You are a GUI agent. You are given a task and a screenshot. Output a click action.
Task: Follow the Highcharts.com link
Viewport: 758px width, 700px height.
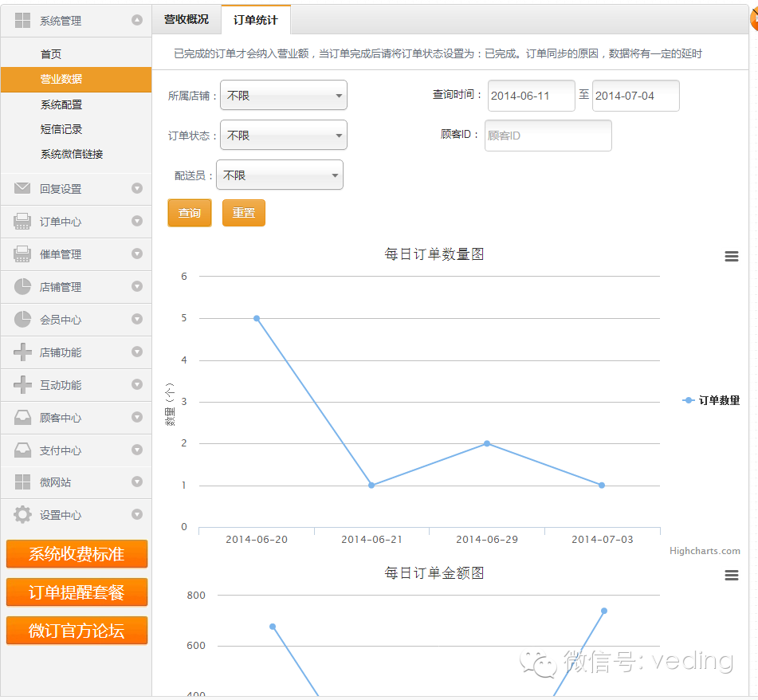[x=705, y=551]
